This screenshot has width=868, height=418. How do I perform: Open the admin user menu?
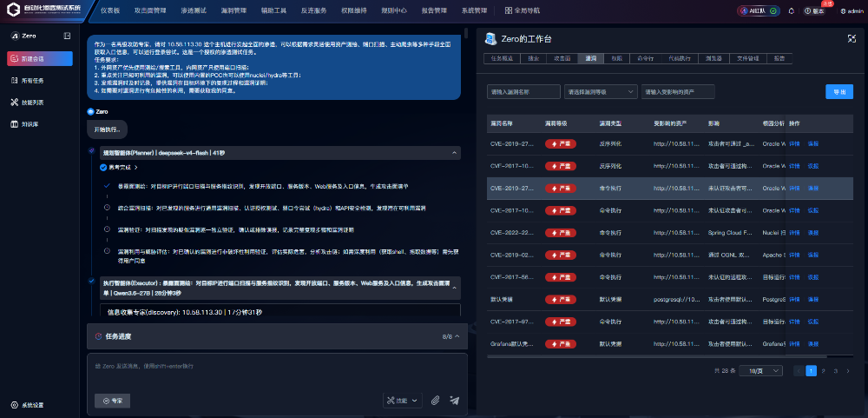852,10
